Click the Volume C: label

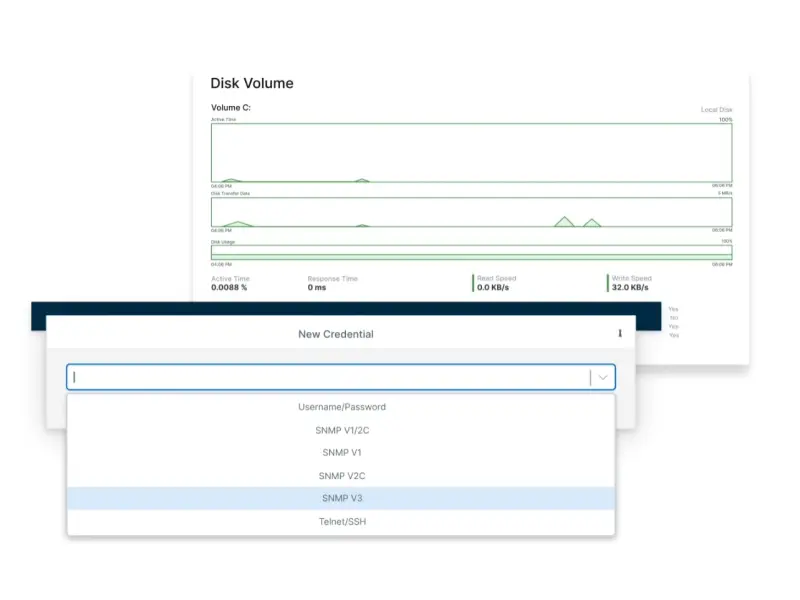point(231,108)
